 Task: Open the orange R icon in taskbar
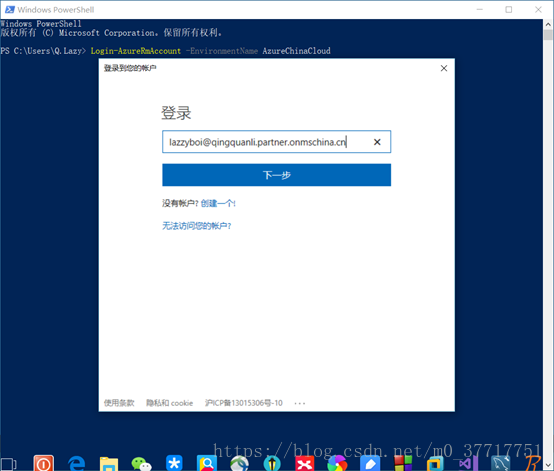[x=533, y=464]
